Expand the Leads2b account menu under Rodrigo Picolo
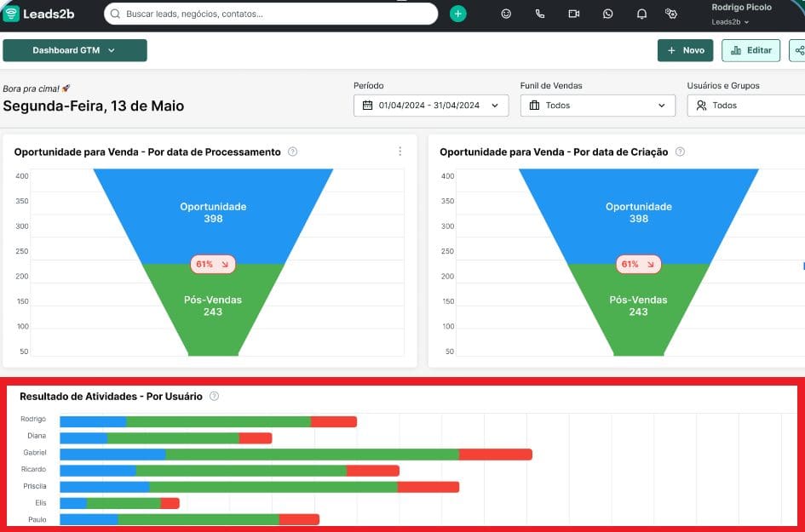Screen dimensions: 805x532 pos(730,22)
